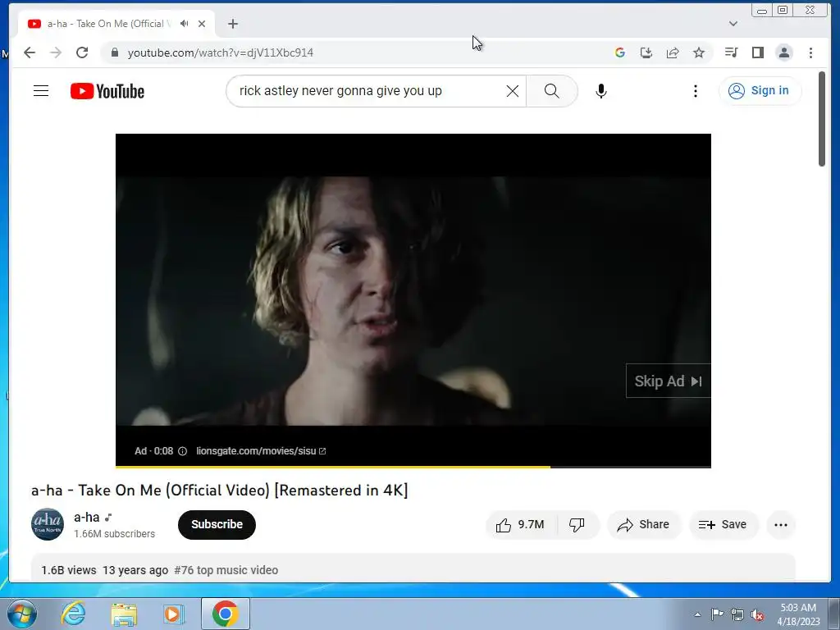Screen dimensions: 840x630
Task: Open the Action Center flag icon
Action: pos(717,614)
